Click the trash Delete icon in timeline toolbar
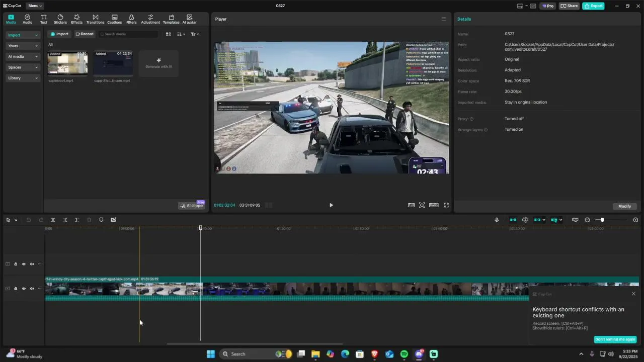 tap(89, 220)
